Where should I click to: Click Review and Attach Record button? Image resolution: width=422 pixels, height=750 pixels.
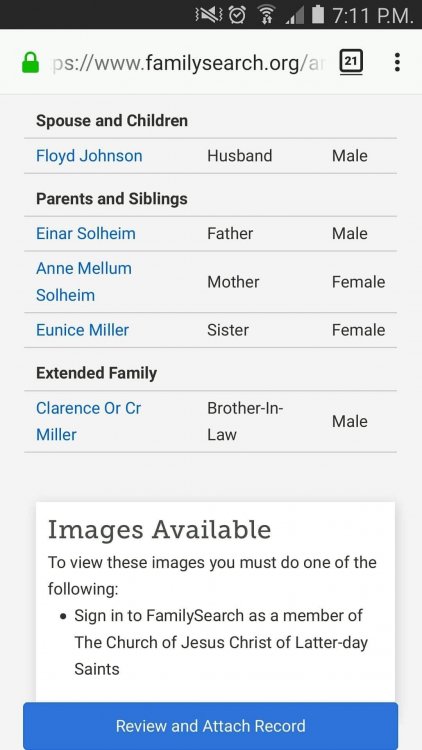pyautogui.click(x=211, y=726)
